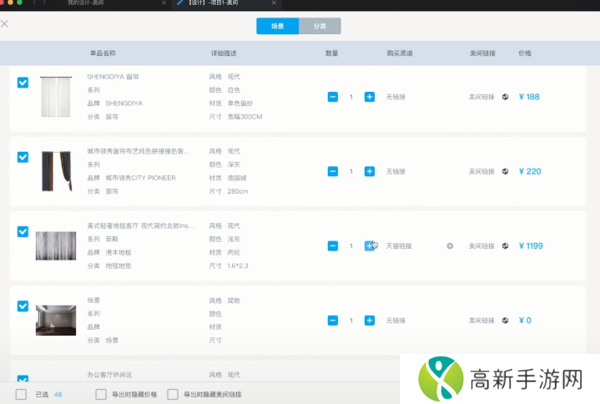Go forward with browser forward arrow
600x404 pixels.
coord(44,2)
